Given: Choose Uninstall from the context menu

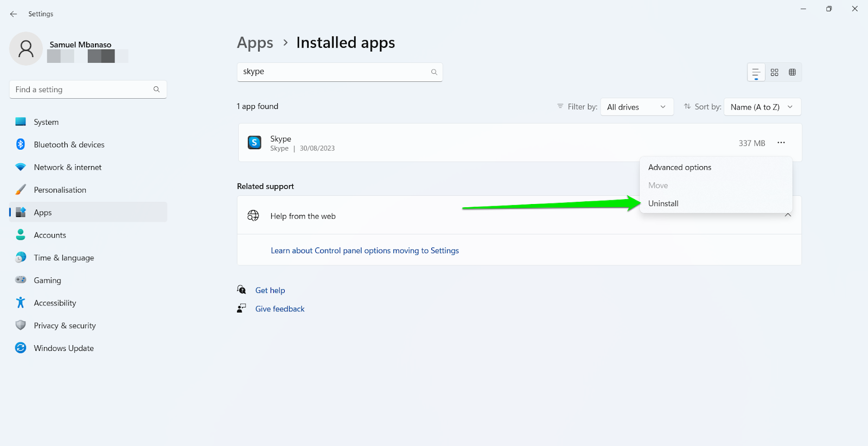Looking at the screenshot, I should click(716, 203).
